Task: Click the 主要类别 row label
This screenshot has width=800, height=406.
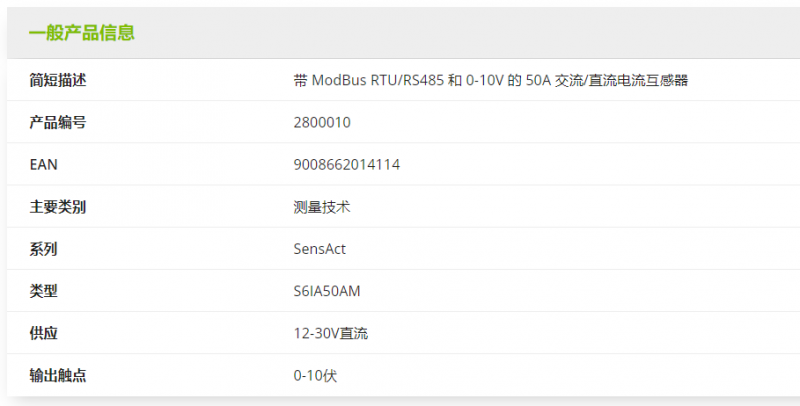Action: pos(58,207)
